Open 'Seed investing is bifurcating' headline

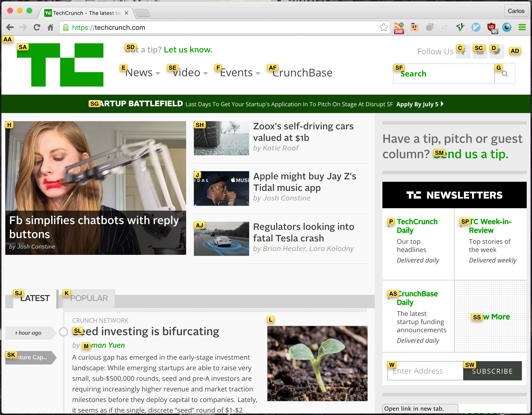146,332
